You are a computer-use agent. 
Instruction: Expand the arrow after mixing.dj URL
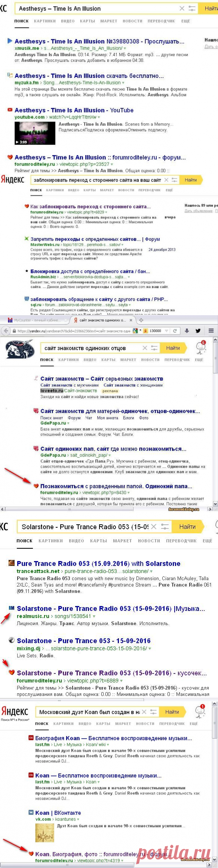(x=150, y=648)
